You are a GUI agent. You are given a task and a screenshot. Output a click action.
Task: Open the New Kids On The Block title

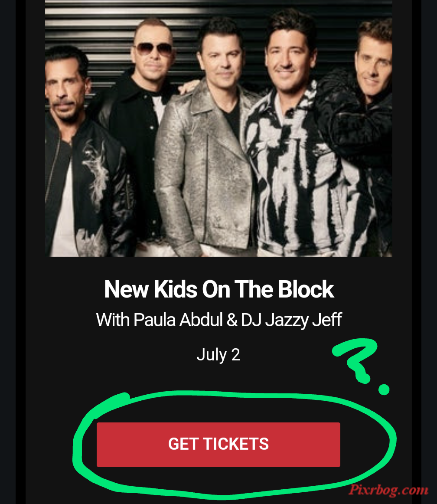(219, 289)
